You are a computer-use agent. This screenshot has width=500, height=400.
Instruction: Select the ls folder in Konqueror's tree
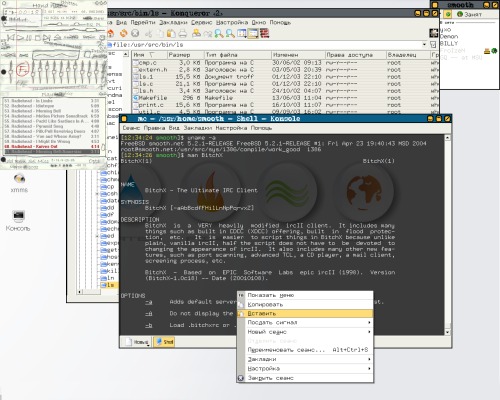pyautogui.click(x=108, y=285)
